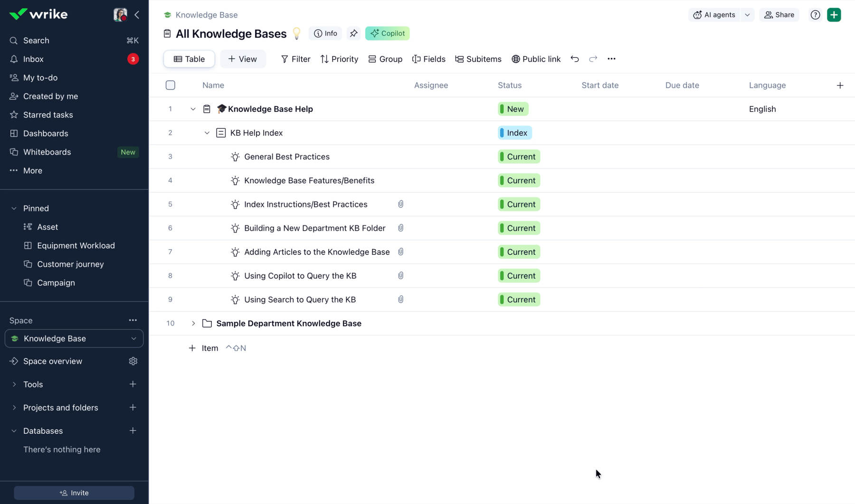Click the Share button
The height and width of the screenshot is (504, 855).
tap(779, 15)
